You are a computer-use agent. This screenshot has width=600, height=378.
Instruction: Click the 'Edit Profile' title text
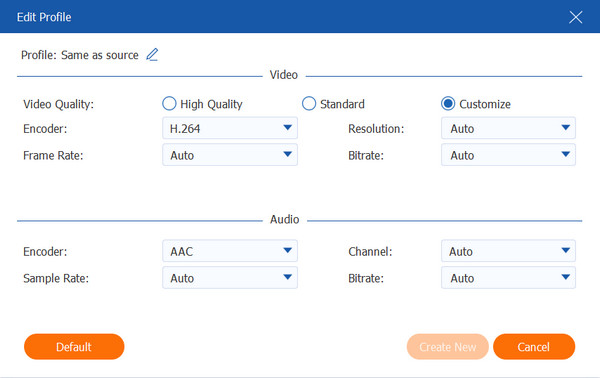pos(44,17)
